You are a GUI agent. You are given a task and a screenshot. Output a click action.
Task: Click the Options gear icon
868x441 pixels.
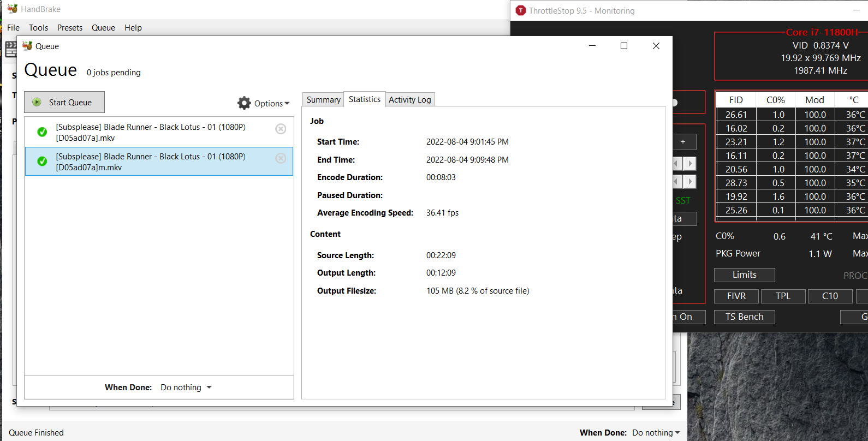pyautogui.click(x=244, y=103)
